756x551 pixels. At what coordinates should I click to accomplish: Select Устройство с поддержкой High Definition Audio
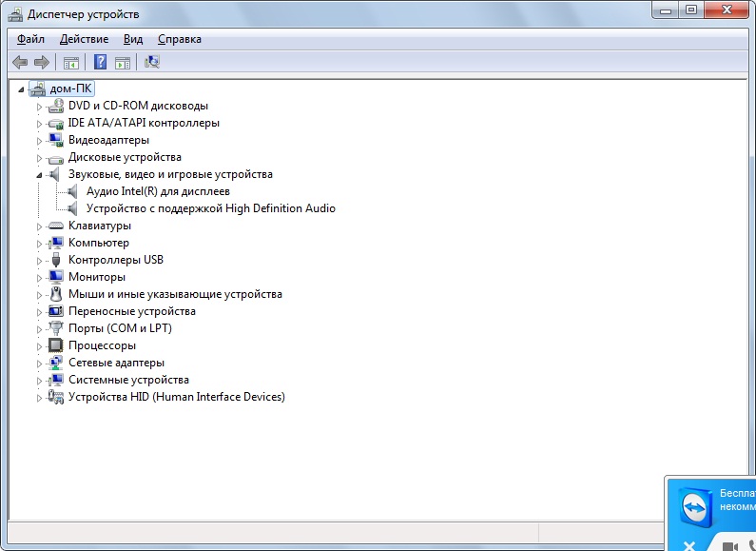211,208
